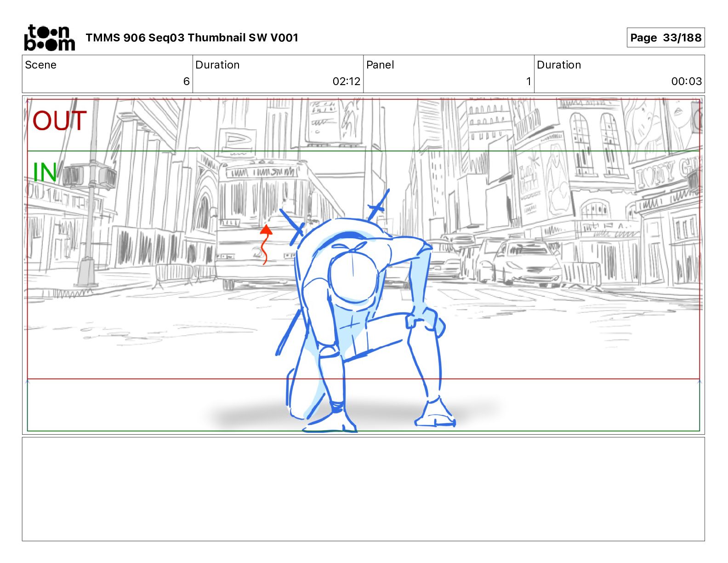This screenshot has height=563, width=728.
Task: Click the 'Scene' header label
Action: 41,65
